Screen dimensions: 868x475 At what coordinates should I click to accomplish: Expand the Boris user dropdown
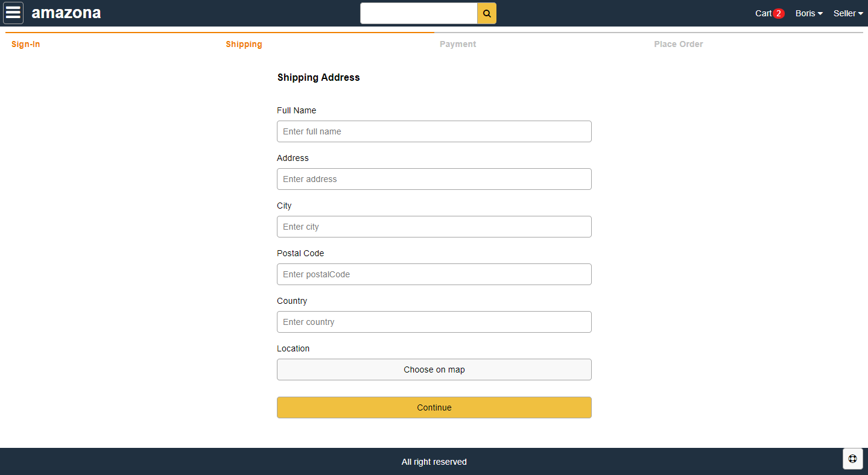click(x=809, y=13)
